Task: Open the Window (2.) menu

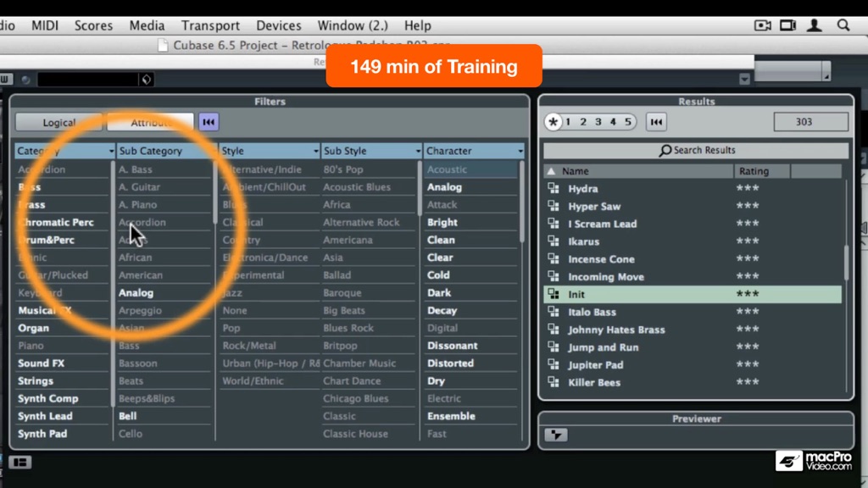Action: click(353, 25)
